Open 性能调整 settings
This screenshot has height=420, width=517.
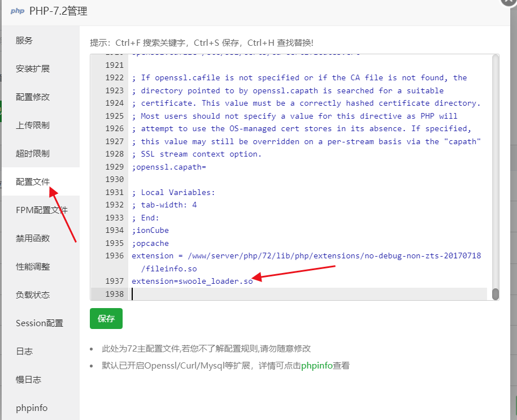point(33,267)
